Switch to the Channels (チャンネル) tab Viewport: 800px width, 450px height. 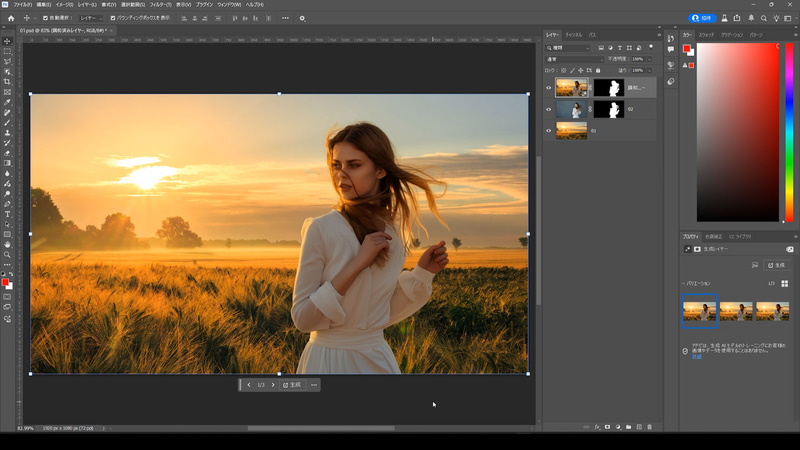(574, 35)
